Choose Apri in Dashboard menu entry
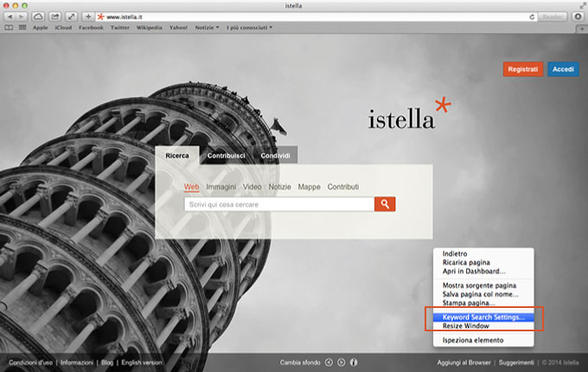This screenshot has height=372, width=588. pyautogui.click(x=483, y=271)
